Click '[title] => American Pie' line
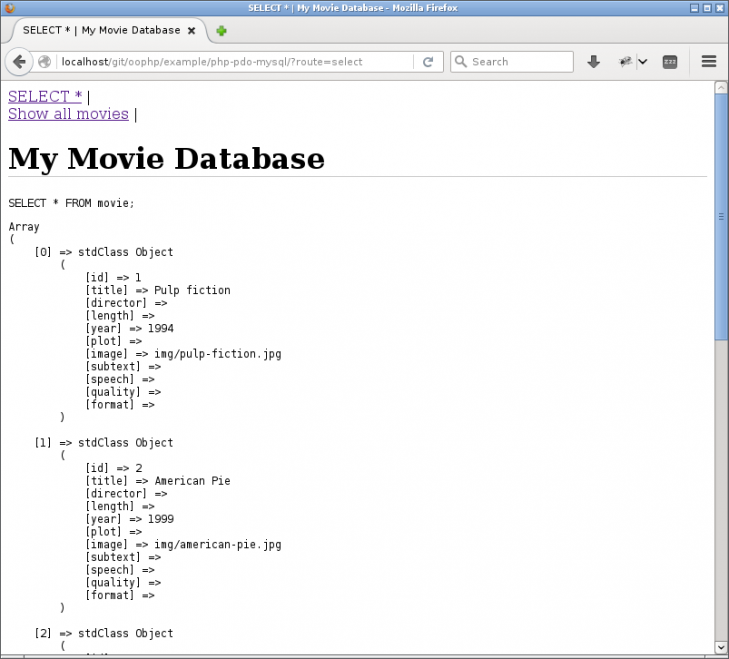Screen dimensions: 729x659 [158, 481]
